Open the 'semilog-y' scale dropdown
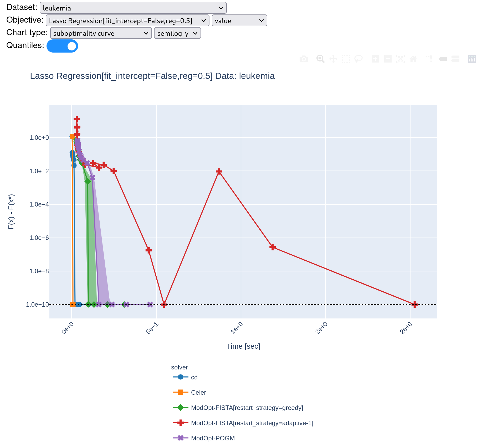 [x=177, y=33]
